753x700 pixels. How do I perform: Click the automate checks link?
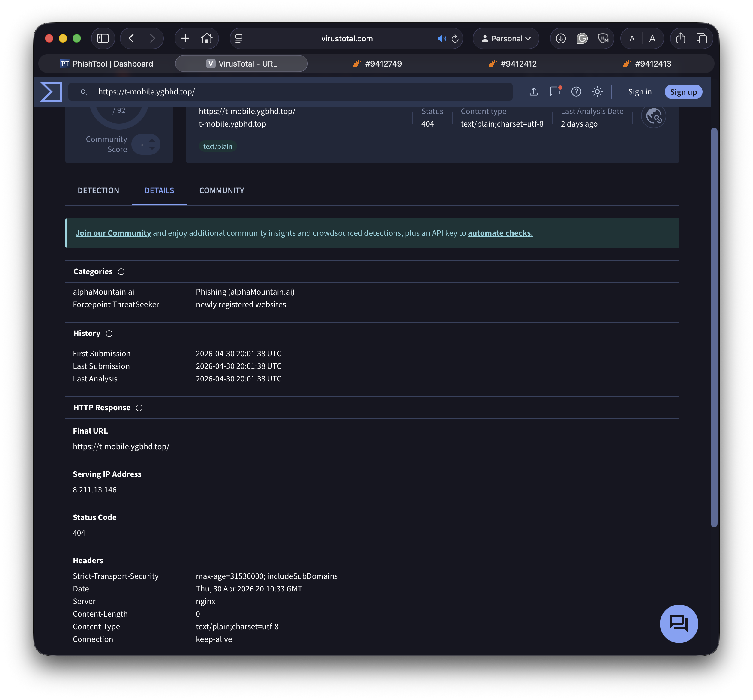pos(500,233)
